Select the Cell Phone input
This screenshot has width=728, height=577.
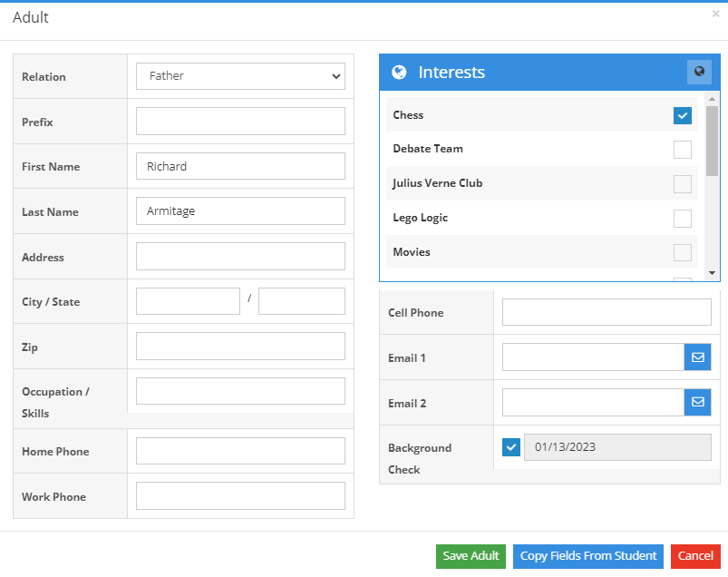[x=606, y=311]
